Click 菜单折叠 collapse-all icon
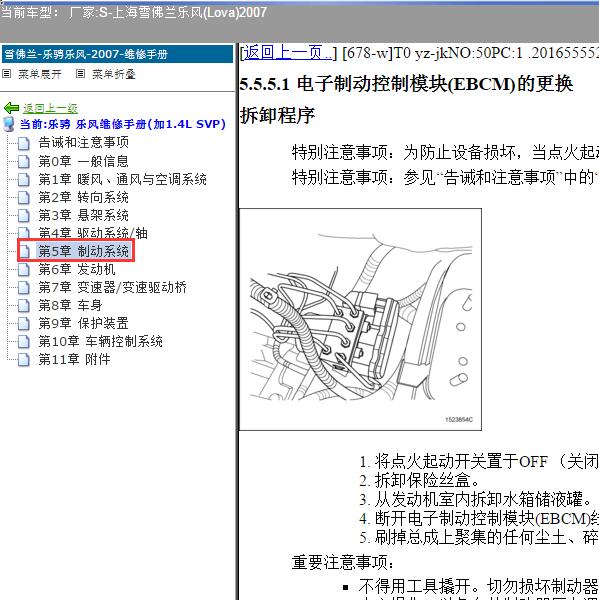 tap(80, 73)
